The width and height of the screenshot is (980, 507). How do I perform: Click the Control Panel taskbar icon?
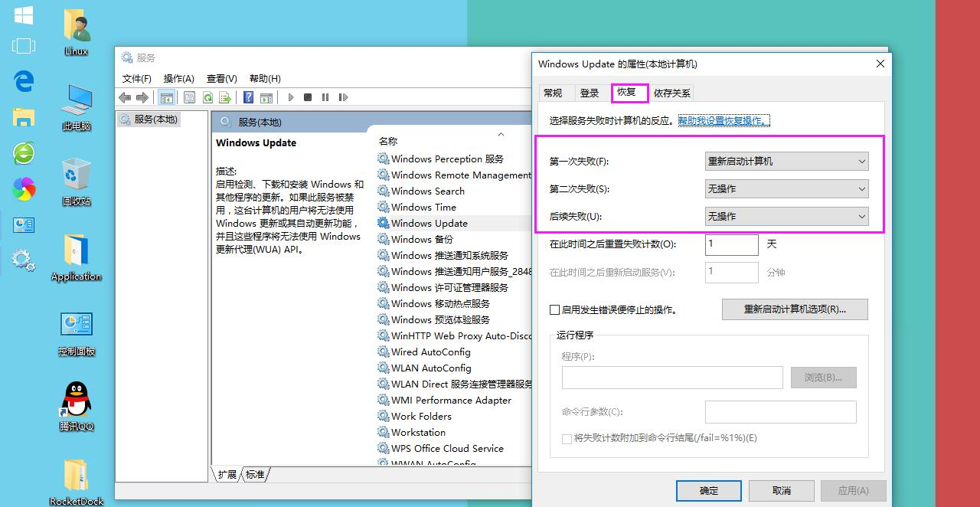[x=24, y=225]
